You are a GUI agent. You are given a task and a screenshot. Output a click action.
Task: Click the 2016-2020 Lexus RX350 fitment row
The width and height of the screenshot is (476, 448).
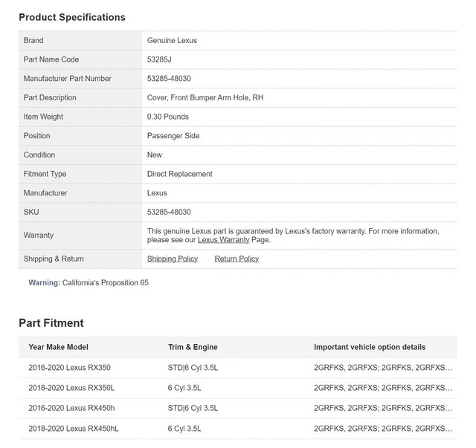coord(69,367)
